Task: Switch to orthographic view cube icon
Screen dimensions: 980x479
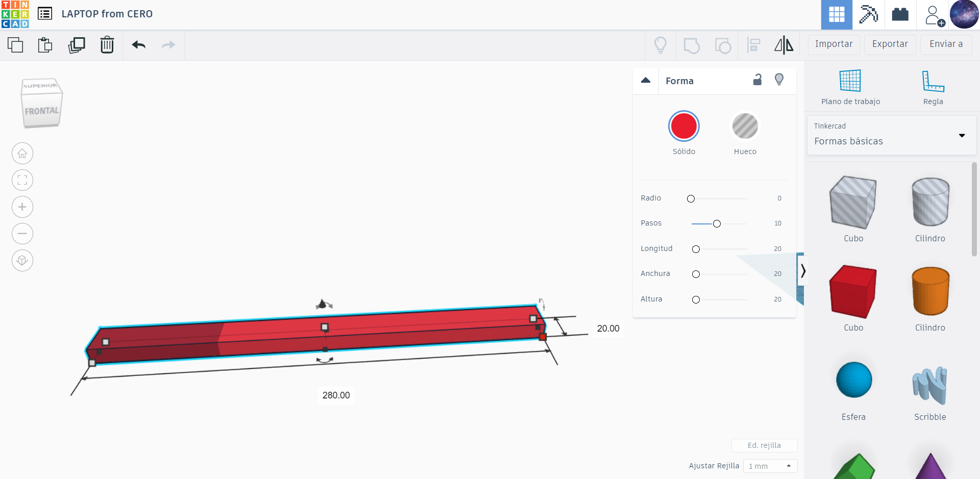Action: coord(22,261)
